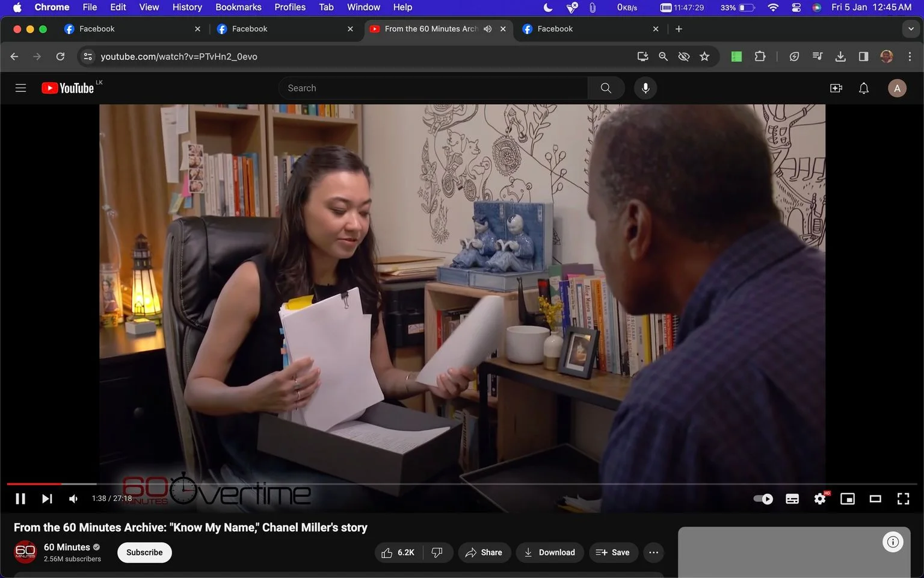Screen dimensions: 924x578
Task: Open a new browser tab
Action: pos(679,29)
